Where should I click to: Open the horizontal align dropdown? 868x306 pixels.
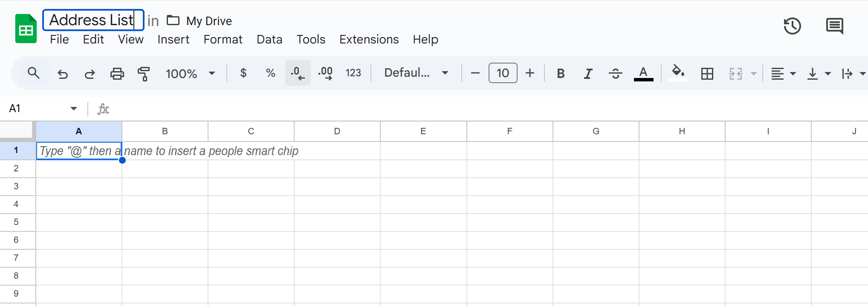[x=783, y=74]
